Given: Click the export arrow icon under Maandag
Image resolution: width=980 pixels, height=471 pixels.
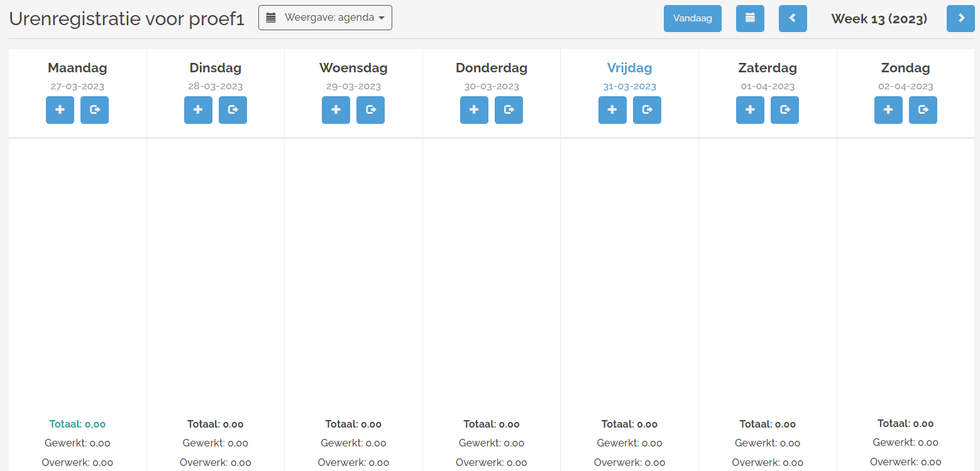Looking at the screenshot, I should coord(94,110).
